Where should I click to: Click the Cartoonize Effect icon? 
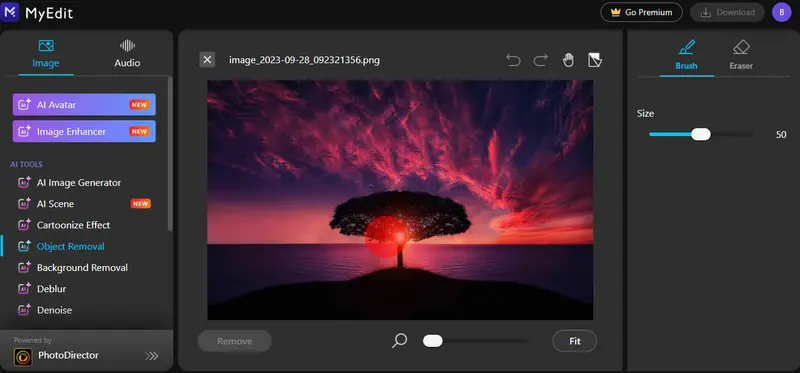(24, 225)
